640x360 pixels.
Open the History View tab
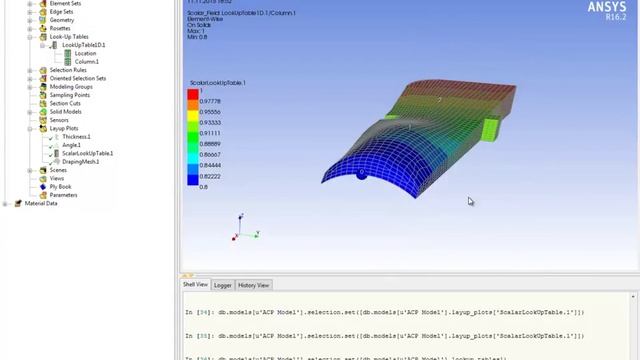[x=253, y=285]
